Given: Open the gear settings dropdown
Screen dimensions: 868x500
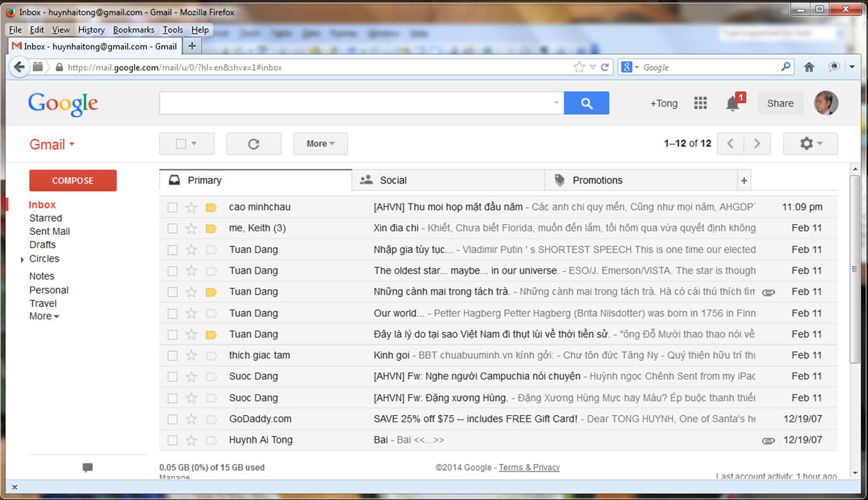Looking at the screenshot, I should pyautogui.click(x=810, y=144).
